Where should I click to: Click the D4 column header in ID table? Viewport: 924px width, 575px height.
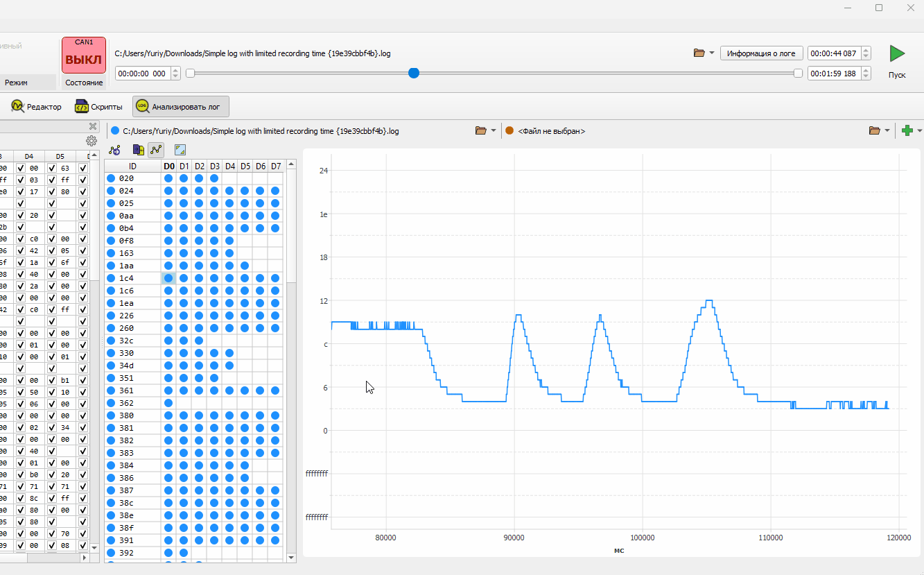pyautogui.click(x=229, y=166)
